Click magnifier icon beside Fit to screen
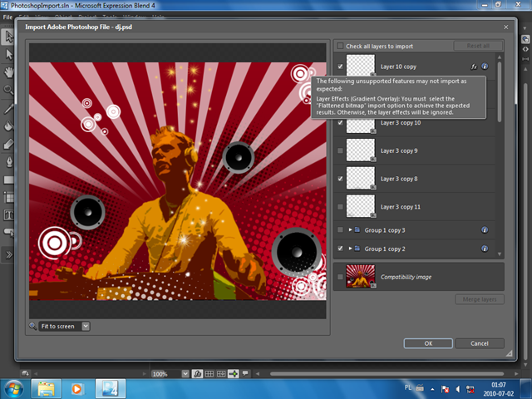The height and width of the screenshot is (399, 532). [33, 326]
